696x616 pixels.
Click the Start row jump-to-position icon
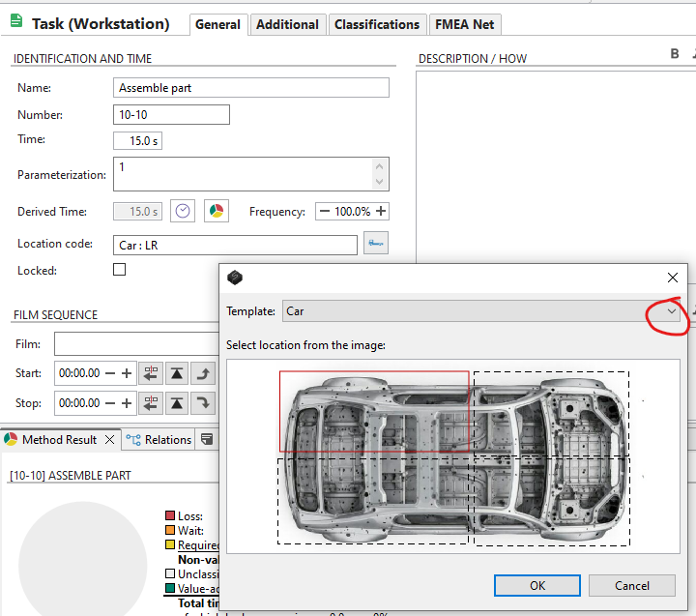[177, 373]
